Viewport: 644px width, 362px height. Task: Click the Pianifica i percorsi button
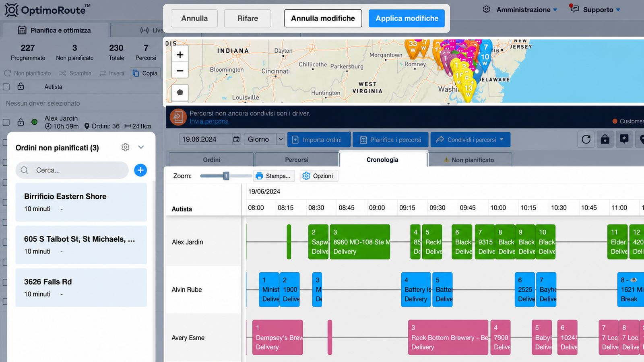[x=391, y=140]
